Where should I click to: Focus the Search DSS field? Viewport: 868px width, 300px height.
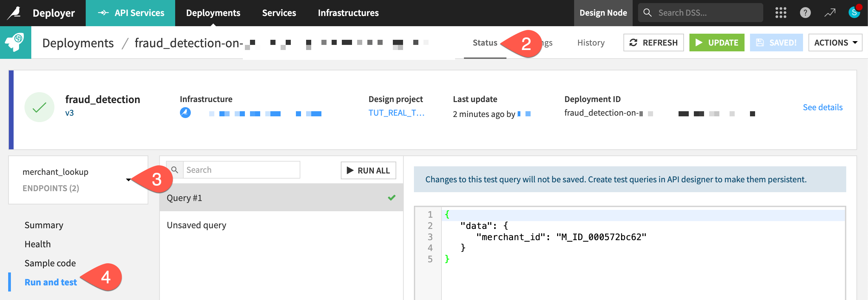pos(701,13)
